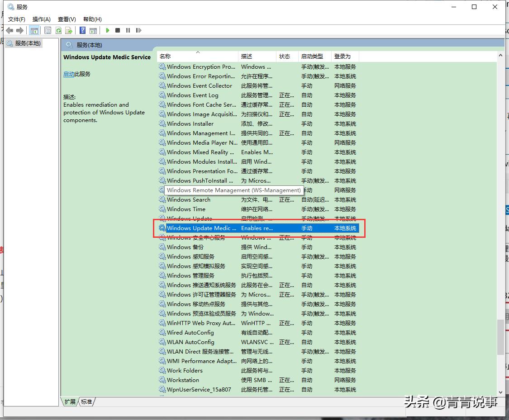
Task: Open help with the blue question mark icon
Action: tap(82, 30)
